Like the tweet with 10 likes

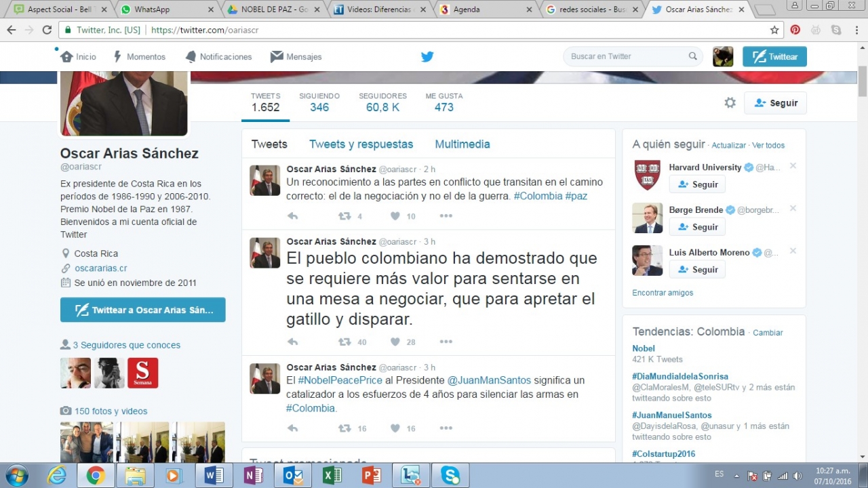[x=395, y=216]
